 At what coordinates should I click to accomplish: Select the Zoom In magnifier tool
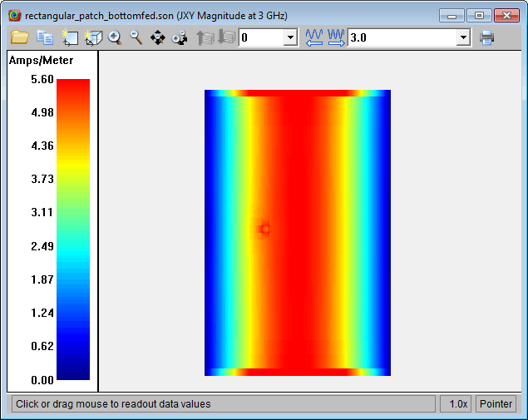115,37
